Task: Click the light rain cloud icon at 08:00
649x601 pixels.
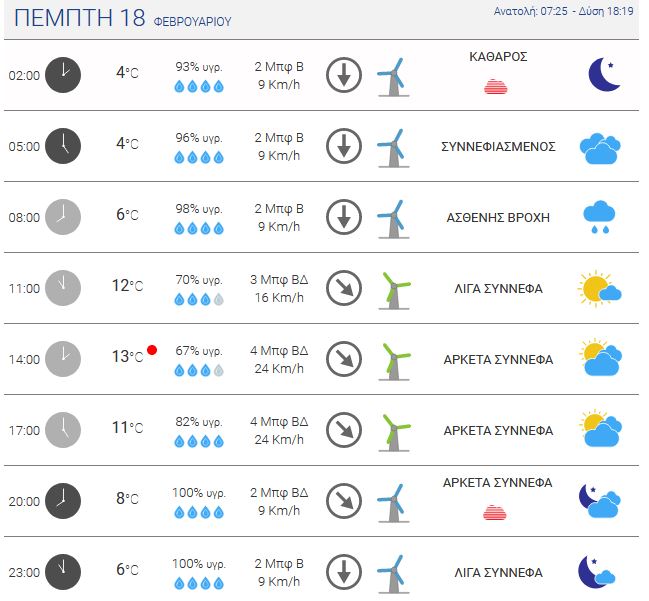Action: pyautogui.click(x=599, y=217)
